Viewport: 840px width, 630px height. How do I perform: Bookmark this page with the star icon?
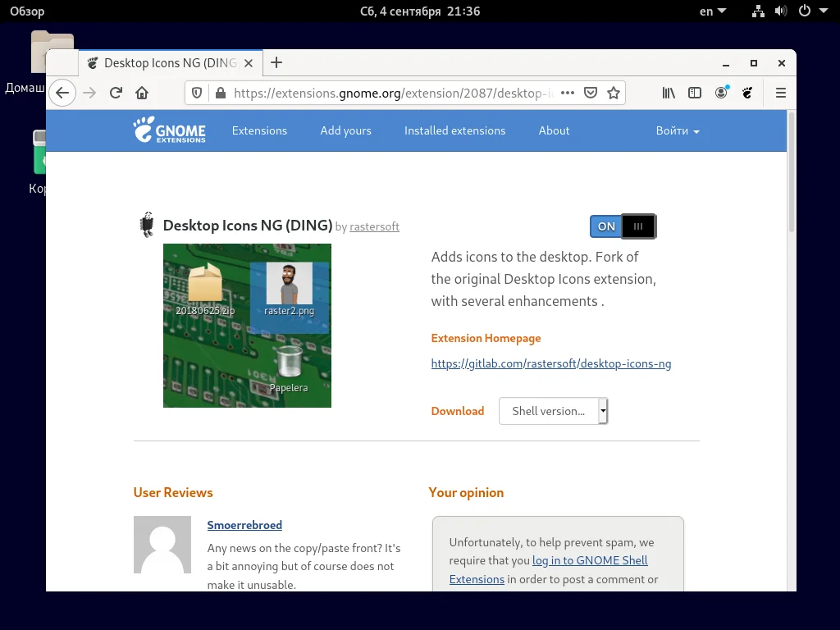[x=614, y=93]
